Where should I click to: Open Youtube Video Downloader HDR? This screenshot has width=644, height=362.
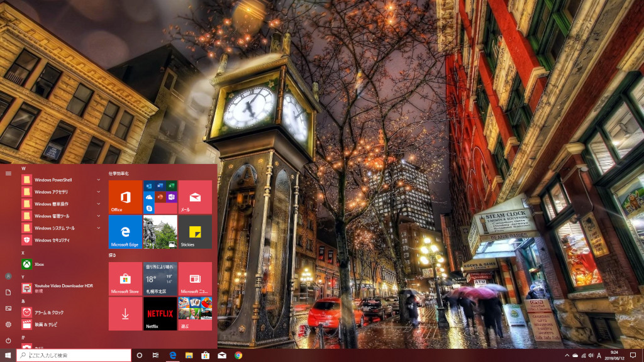point(62,288)
